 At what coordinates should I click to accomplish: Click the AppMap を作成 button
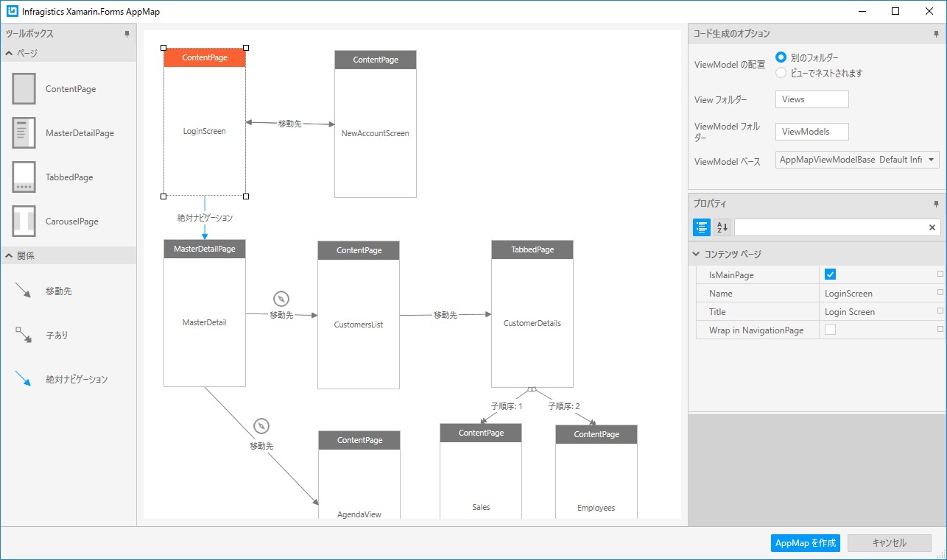pyautogui.click(x=806, y=543)
